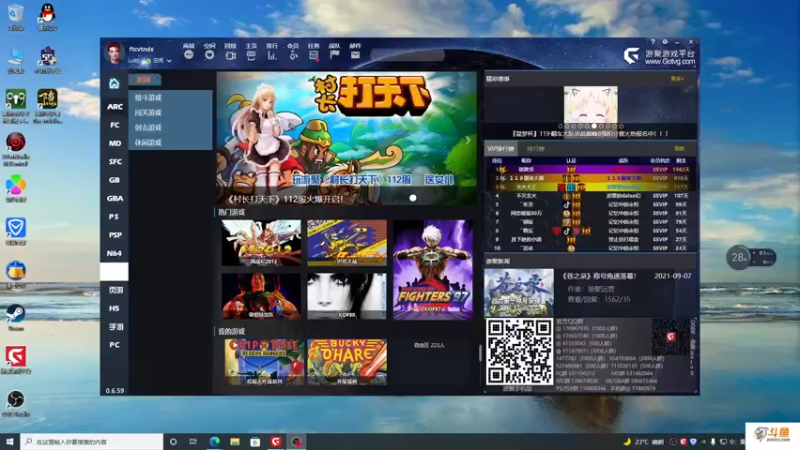Viewport: 800px width, 450px height.
Task: Open the Gotvg taskbar icon
Action: (276, 441)
